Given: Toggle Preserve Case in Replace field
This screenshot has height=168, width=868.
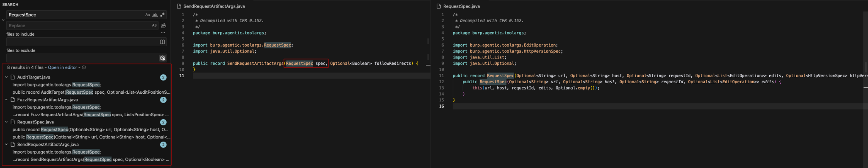Looking at the screenshot, I should pos(154,25).
